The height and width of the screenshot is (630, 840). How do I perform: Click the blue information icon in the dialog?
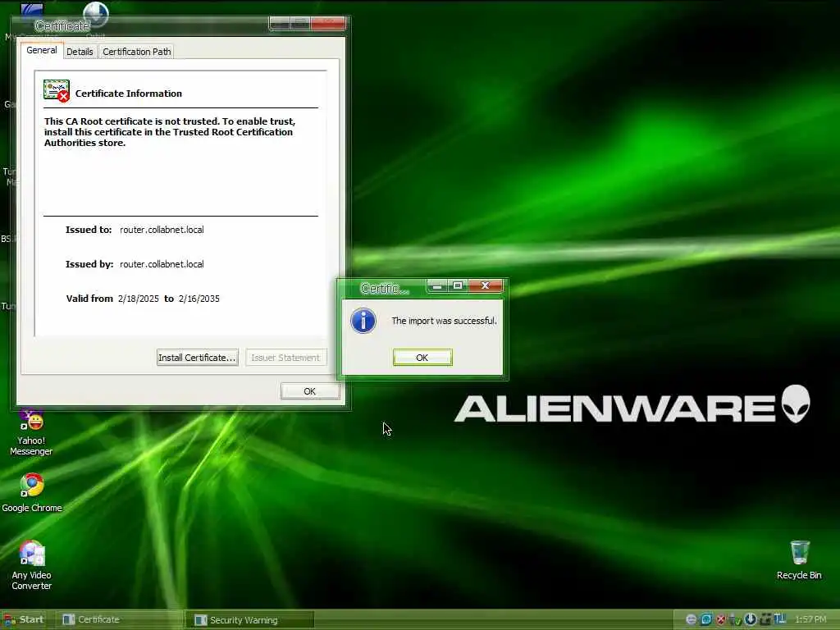click(x=363, y=321)
